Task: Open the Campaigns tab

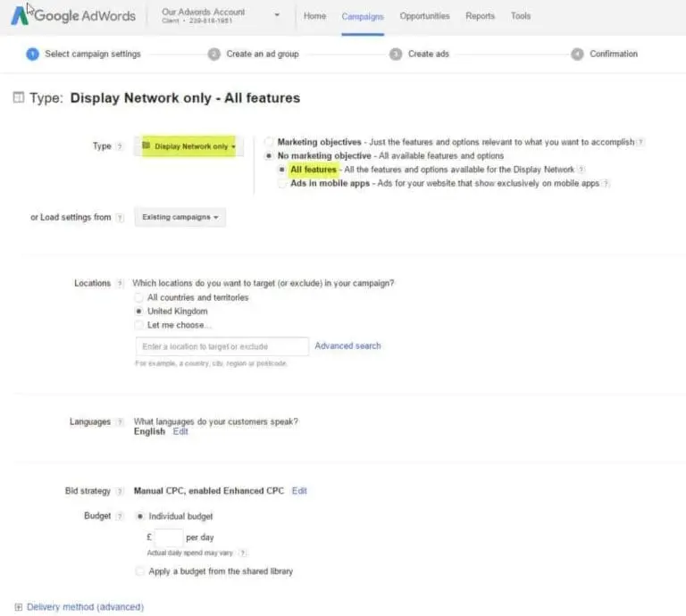Action: (x=363, y=16)
